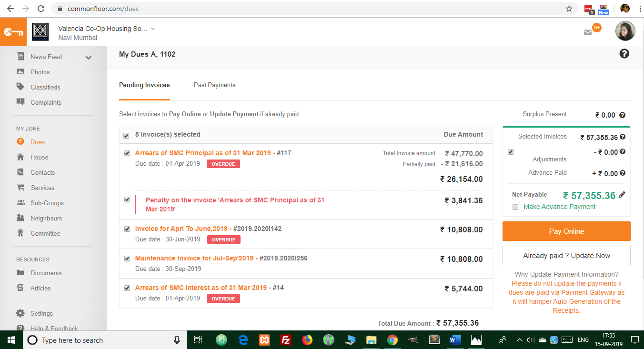Open Complaints from the sidebar menu

pos(46,102)
